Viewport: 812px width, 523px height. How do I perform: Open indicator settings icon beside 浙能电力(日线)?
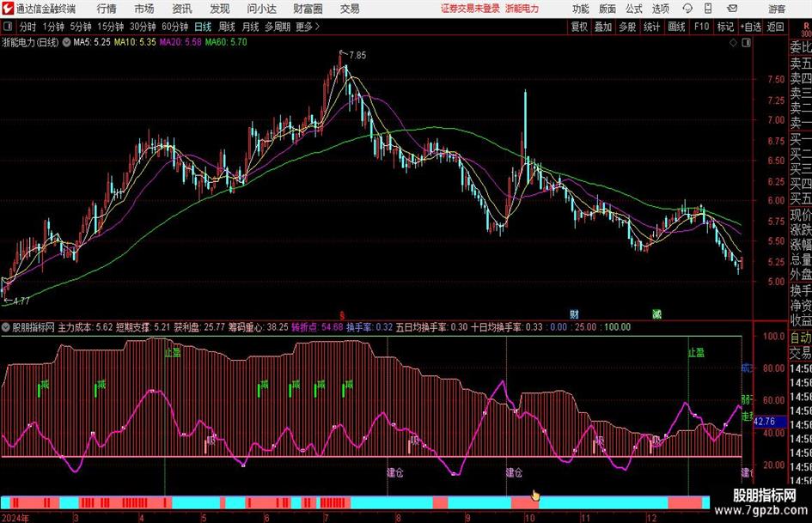pos(66,42)
